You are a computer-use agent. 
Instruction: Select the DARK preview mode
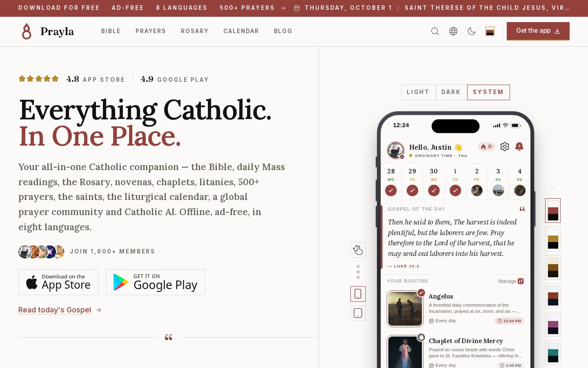click(451, 92)
